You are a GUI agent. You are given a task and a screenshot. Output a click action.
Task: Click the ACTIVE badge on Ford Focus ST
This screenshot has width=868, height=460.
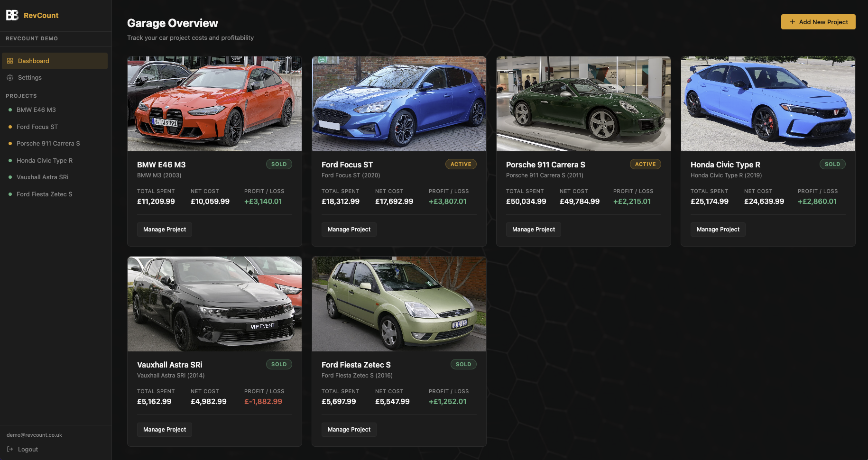click(x=461, y=164)
